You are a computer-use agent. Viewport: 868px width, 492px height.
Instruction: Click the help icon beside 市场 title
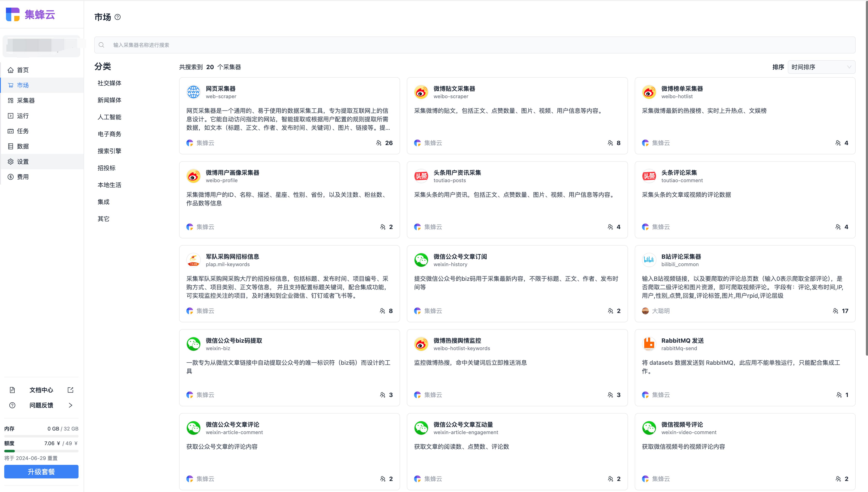coord(117,17)
